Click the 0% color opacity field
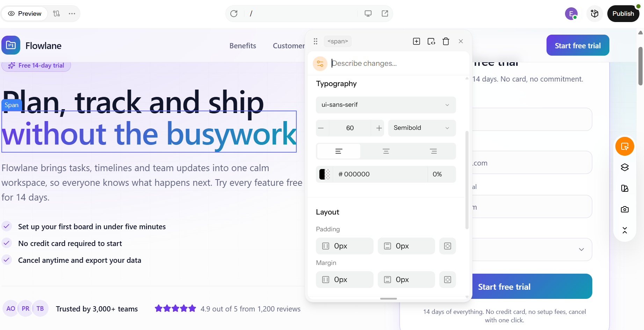The image size is (644, 330). pos(441,174)
